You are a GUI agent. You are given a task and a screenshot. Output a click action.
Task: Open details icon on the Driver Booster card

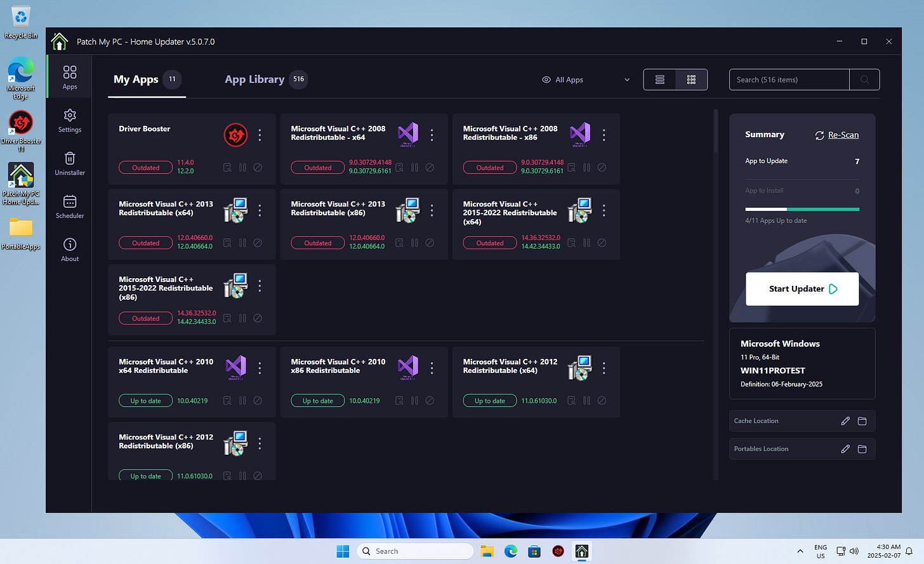click(227, 168)
